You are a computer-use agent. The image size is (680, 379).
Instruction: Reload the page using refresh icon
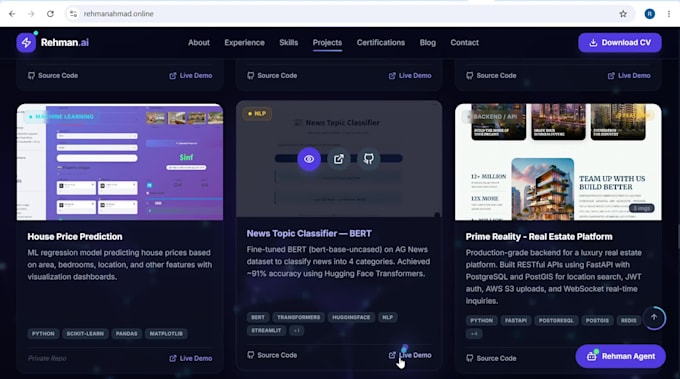point(50,14)
